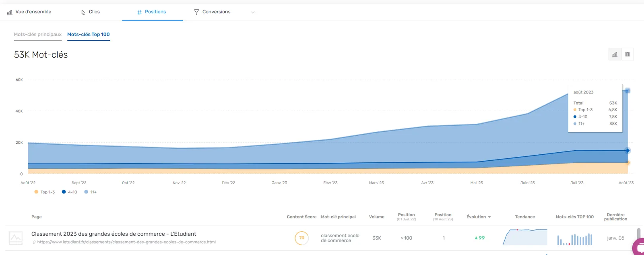This screenshot has width=644, height=255.
Task: Click the table's vertical scrollbar
Action: tap(638, 234)
